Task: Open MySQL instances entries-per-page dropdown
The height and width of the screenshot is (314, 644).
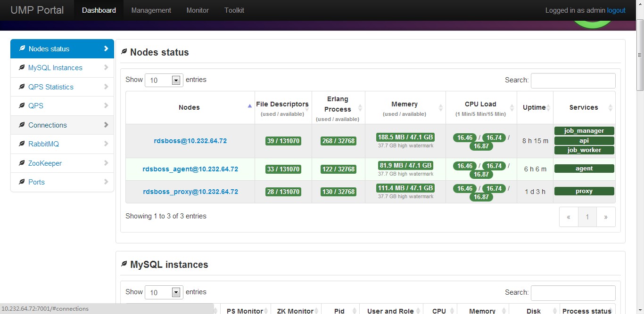Action: [x=164, y=292]
